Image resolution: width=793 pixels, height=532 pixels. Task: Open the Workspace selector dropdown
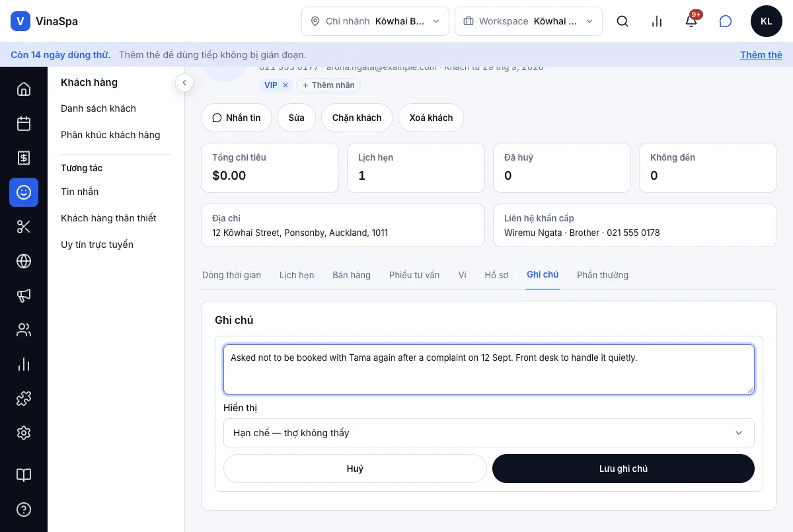click(x=529, y=21)
